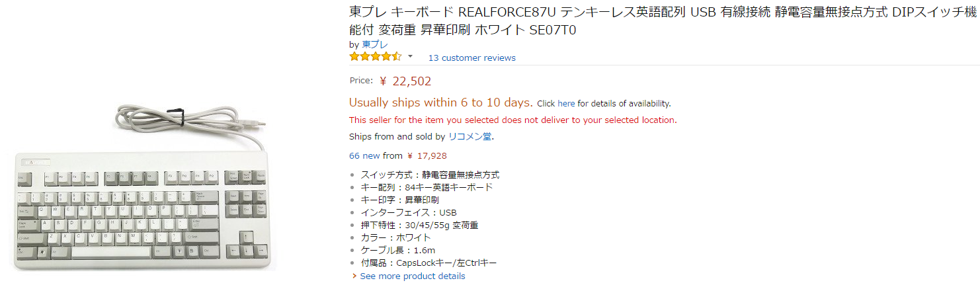The width and height of the screenshot is (980, 289).
Task: Click the five-star rating icon
Action: coord(376,57)
